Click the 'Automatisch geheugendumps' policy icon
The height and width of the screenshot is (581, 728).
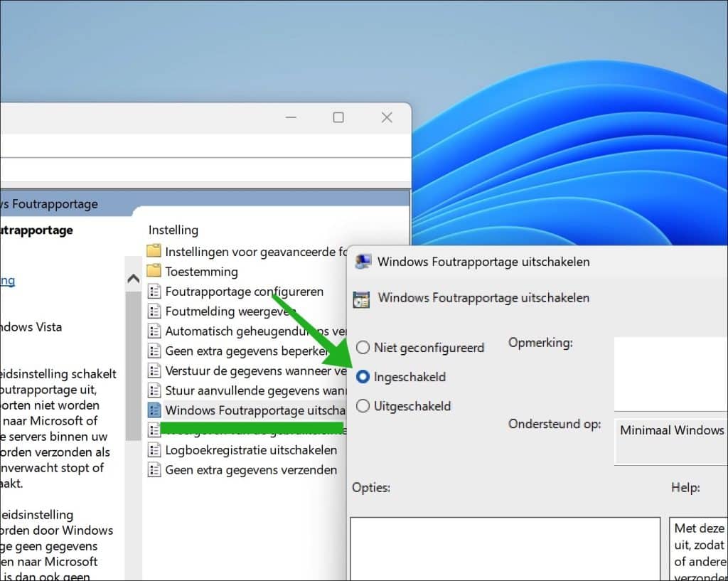point(154,331)
